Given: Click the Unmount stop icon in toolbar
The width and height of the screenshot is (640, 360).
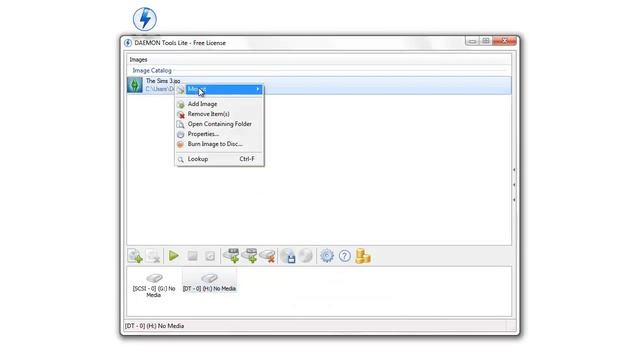Looking at the screenshot, I should (192, 256).
